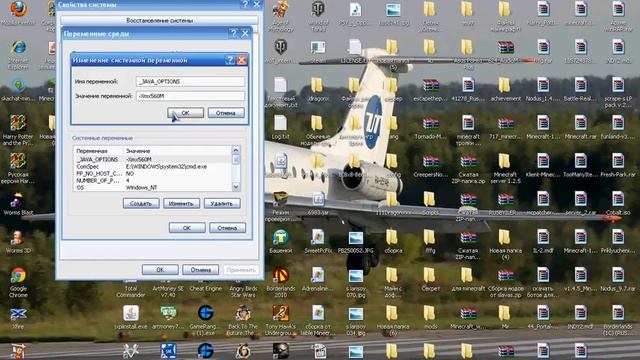Open Borderlands 2010 desktop icon
Screen dimensions: 640x360
point(280,283)
